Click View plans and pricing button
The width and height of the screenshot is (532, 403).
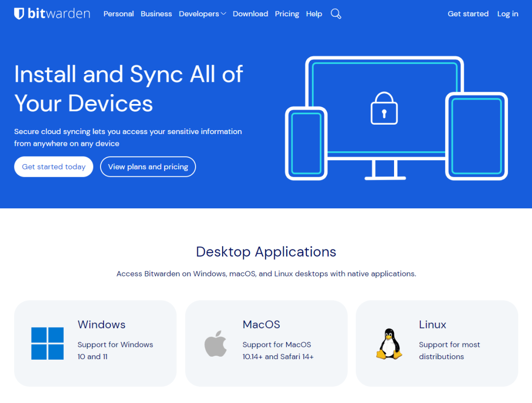click(148, 167)
